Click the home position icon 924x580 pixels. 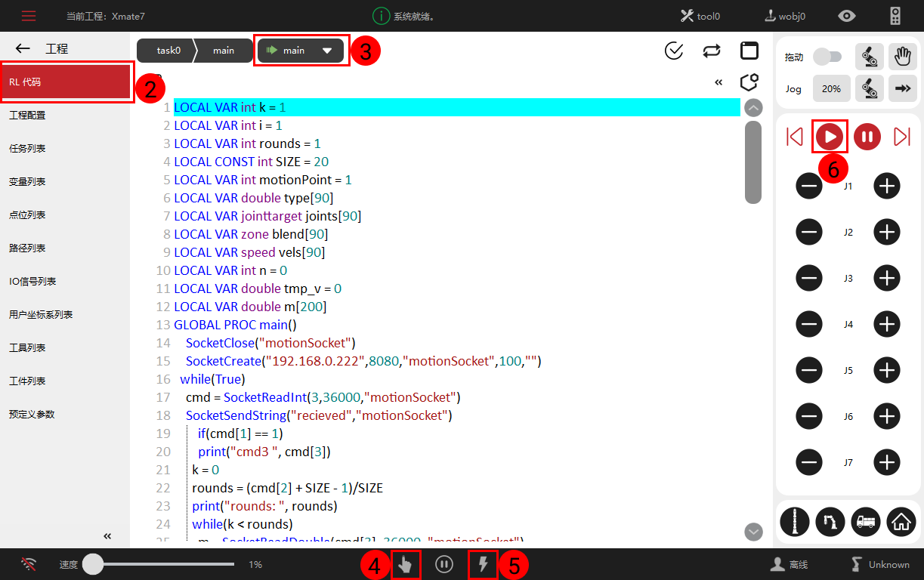pyautogui.click(x=901, y=521)
